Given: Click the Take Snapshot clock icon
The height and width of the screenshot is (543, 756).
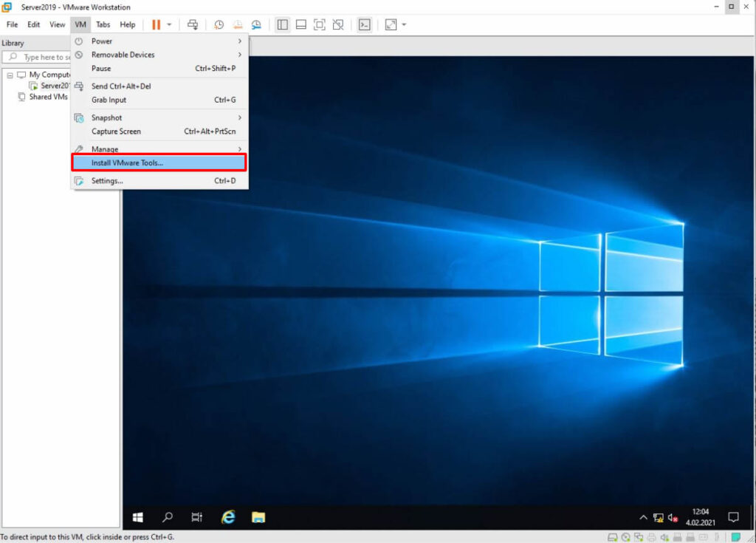Looking at the screenshot, I should [219, 24].
